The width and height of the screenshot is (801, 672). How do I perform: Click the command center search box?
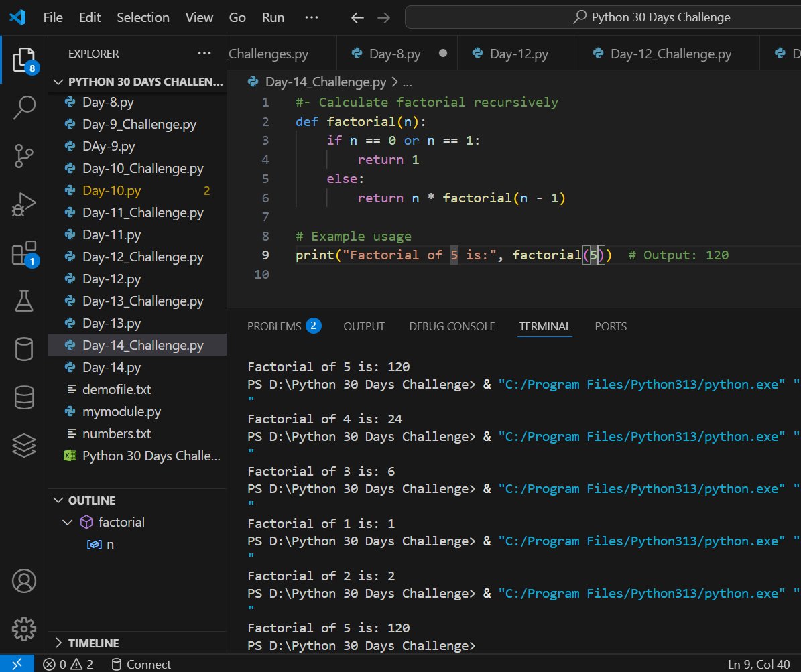[603, 17]
